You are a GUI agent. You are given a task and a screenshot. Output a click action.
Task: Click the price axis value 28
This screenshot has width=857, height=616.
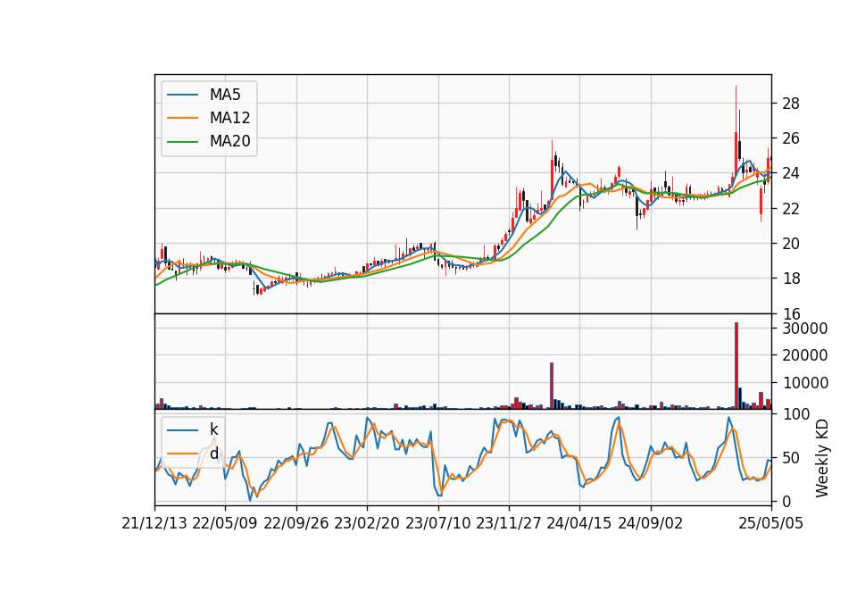(x=790, y=104)
